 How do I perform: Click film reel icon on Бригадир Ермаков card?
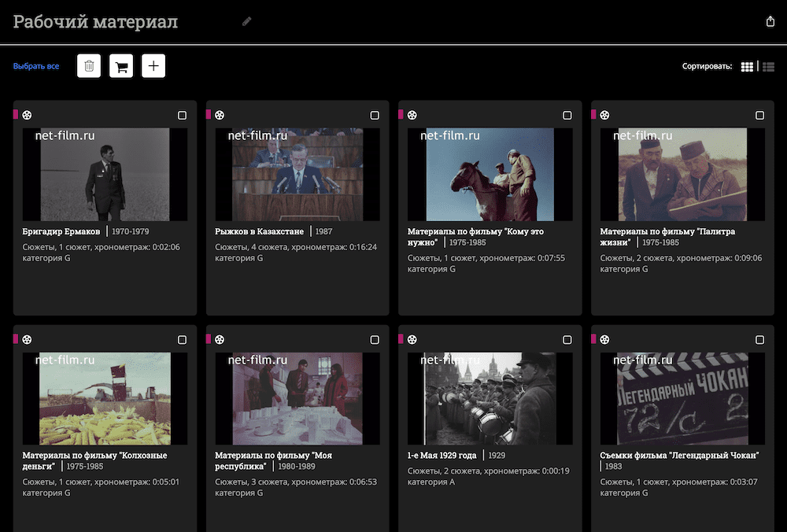28,115
